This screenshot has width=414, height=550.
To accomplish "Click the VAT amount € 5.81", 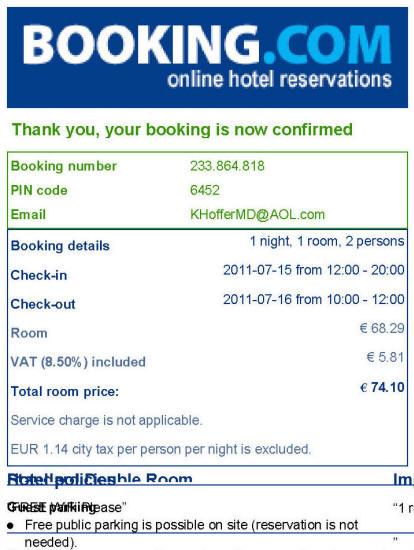I will (386, 357).
